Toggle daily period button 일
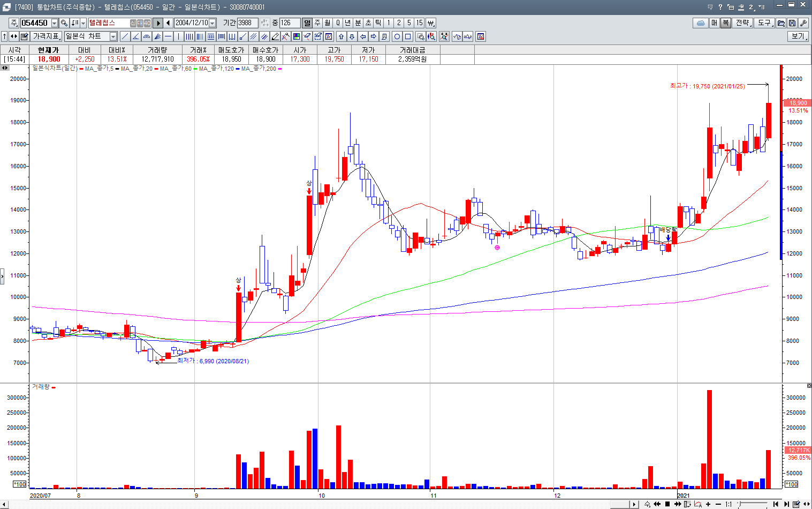Viewport: 812px width, 509px height. (307, 23)
